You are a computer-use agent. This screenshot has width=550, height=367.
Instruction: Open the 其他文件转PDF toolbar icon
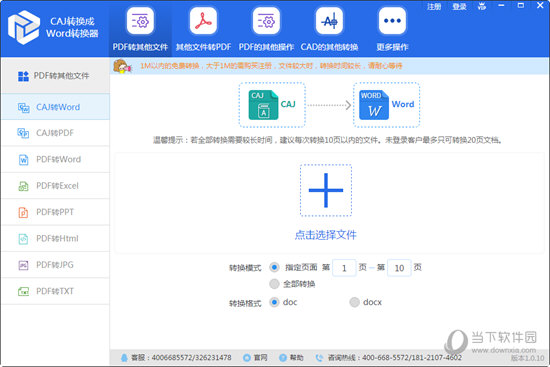pyautogui.click(x=203, y=22)
